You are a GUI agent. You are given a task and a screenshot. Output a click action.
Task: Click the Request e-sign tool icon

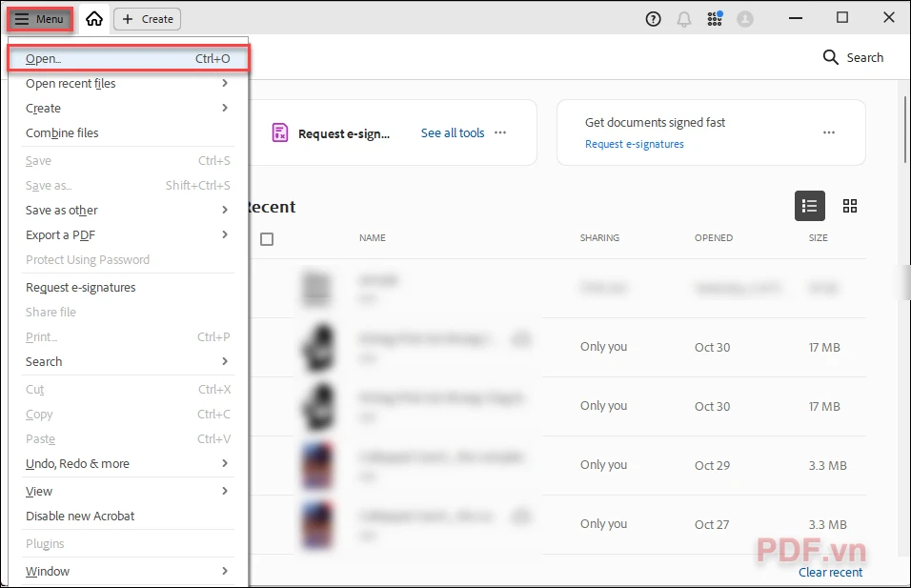tap(280, 133)
